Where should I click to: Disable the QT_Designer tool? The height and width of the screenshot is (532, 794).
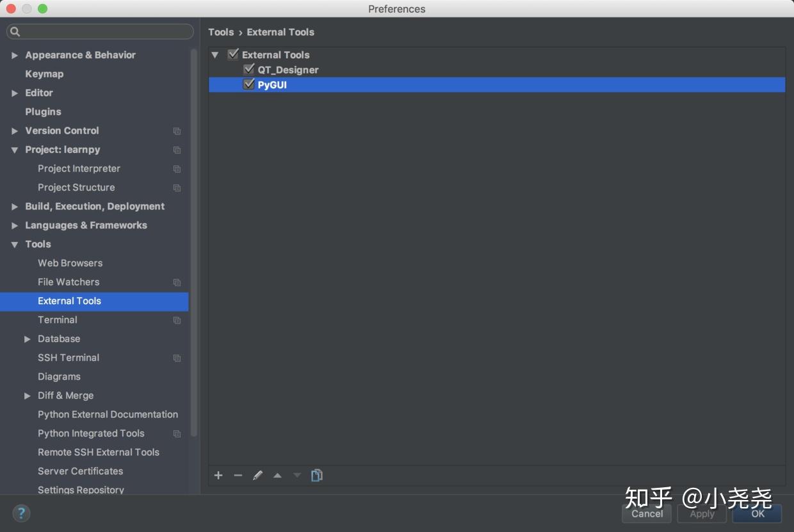coord(249,69)
